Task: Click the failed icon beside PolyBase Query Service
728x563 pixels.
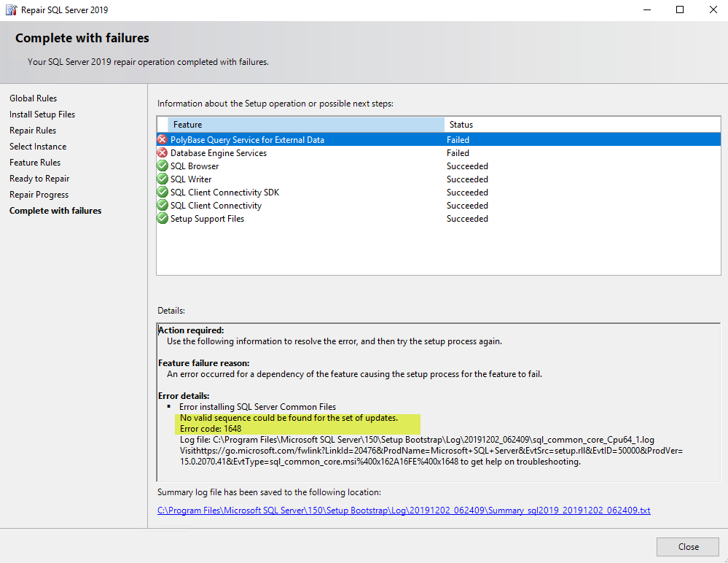Action: point(162,139)
